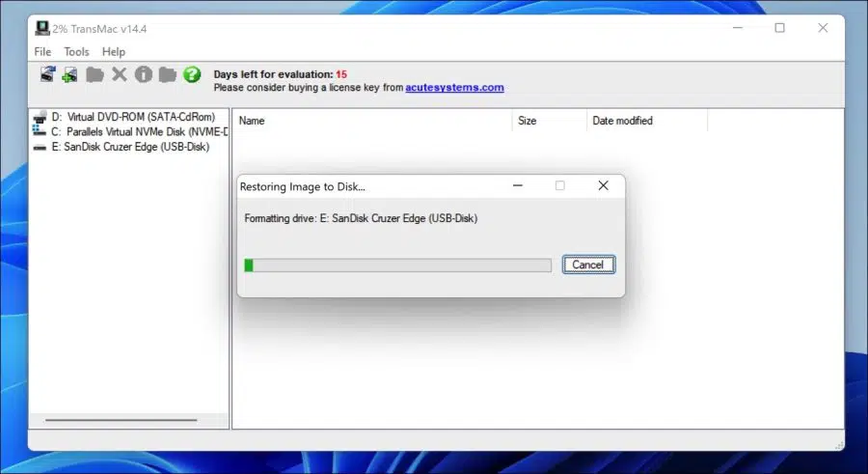Viewport: 868px width, 474px height.
Task: Open the Tools menu
Action: [76, 51]
